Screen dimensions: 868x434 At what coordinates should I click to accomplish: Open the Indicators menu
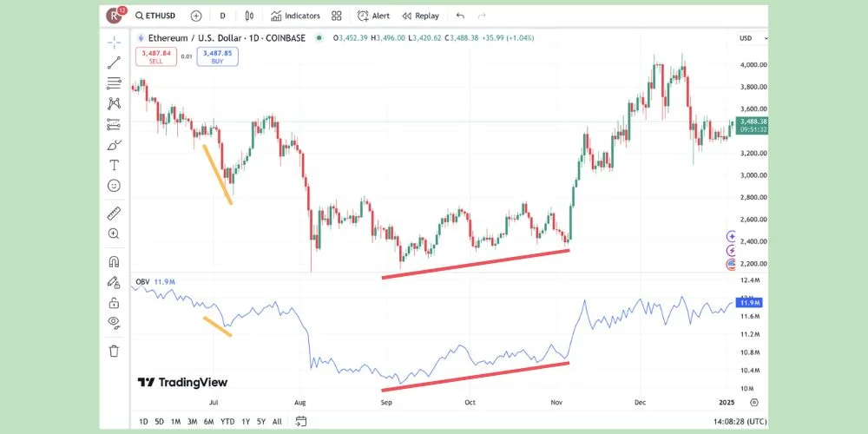(x=295, y=16)
